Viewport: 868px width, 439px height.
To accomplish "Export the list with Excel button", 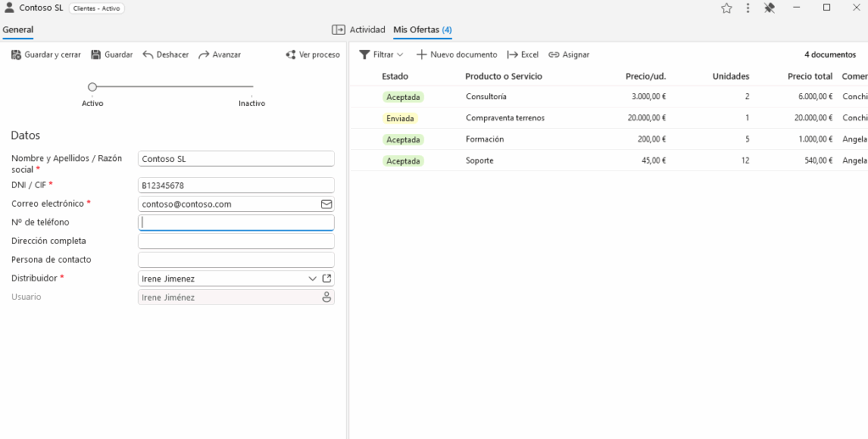I will 523,55.
